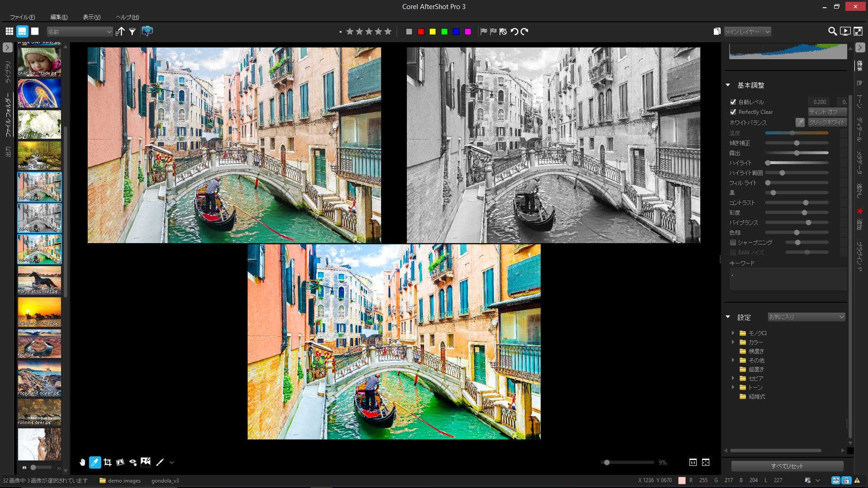Start the slideshow playback icon

(x=844, y=31)
